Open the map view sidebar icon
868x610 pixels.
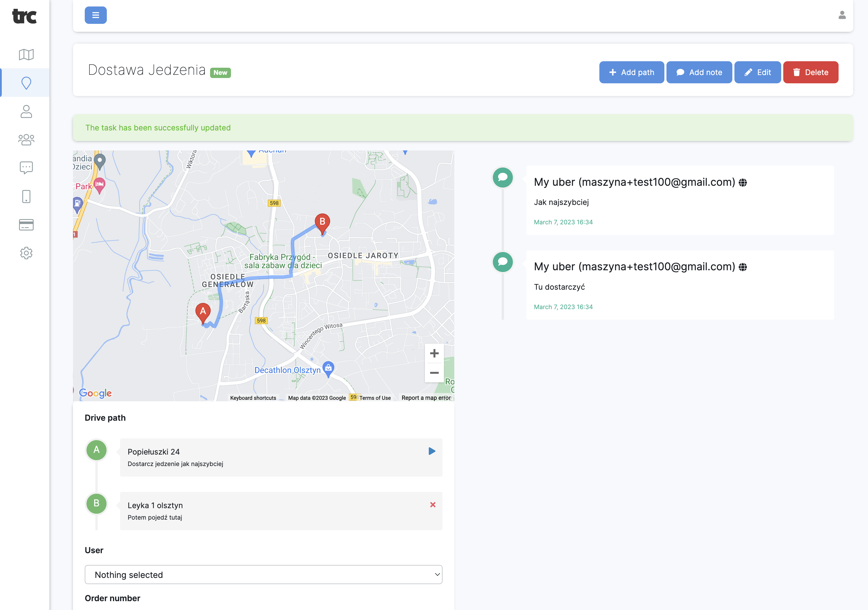coord(26,54)
